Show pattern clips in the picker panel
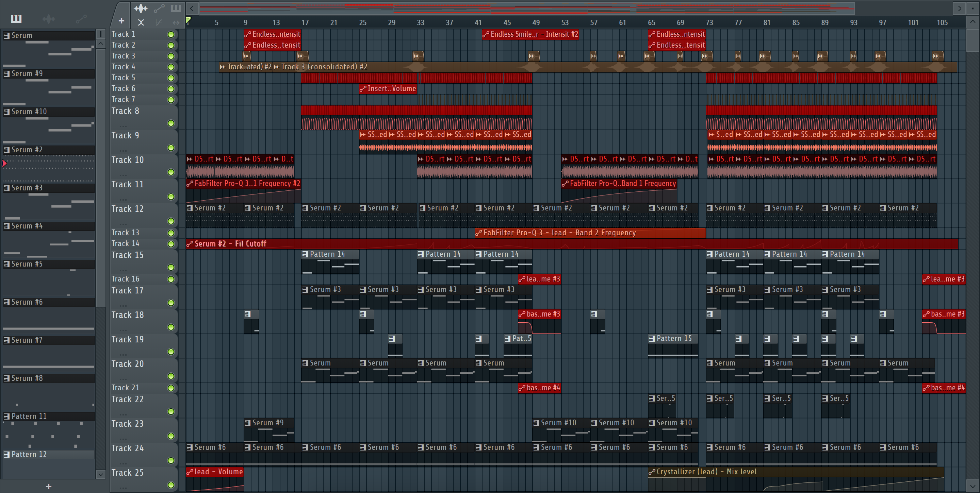 (x=16, y=19)
